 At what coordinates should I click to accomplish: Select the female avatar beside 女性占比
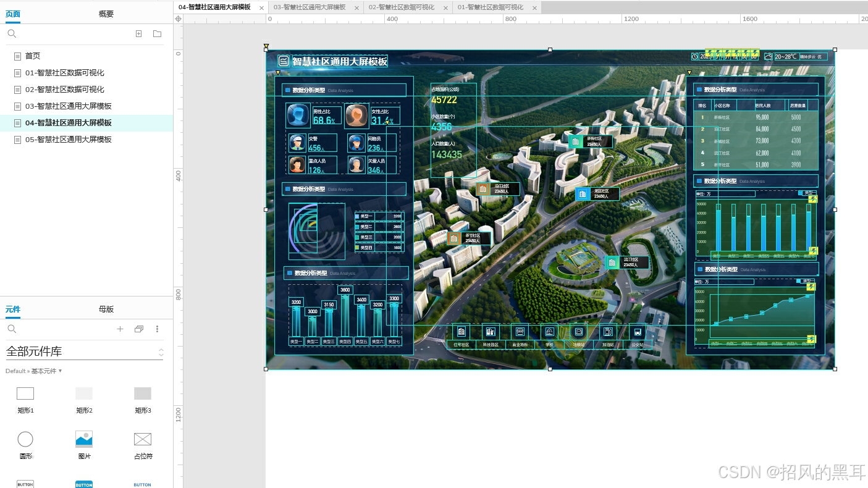(356, 116)
